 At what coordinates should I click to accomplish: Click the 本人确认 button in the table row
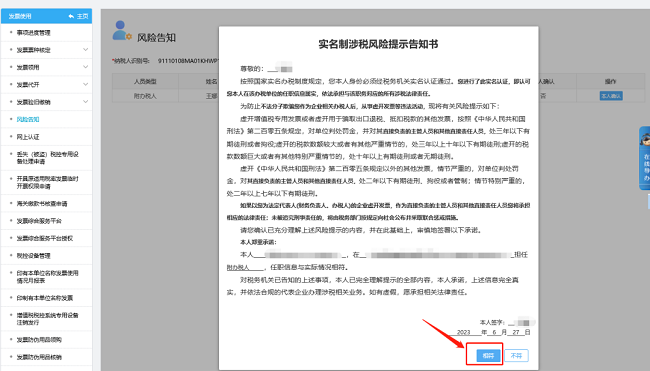point(611,96)
